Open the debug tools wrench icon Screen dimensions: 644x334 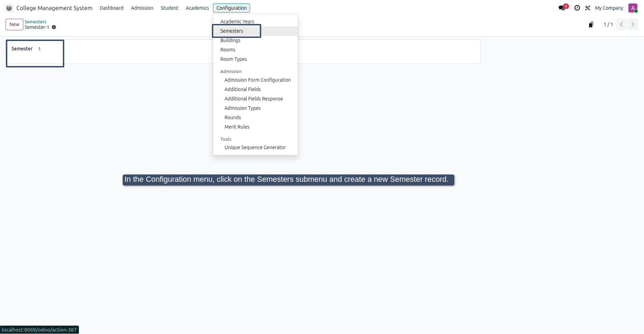pyautogui.click(x=587, y=8)
